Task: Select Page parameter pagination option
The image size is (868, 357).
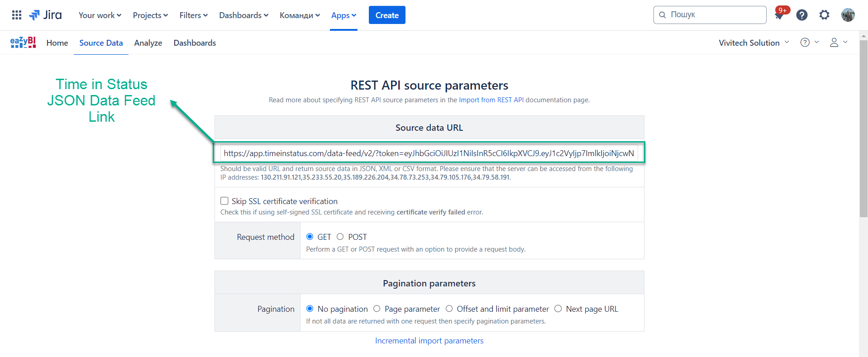Action: click(377, 309)
